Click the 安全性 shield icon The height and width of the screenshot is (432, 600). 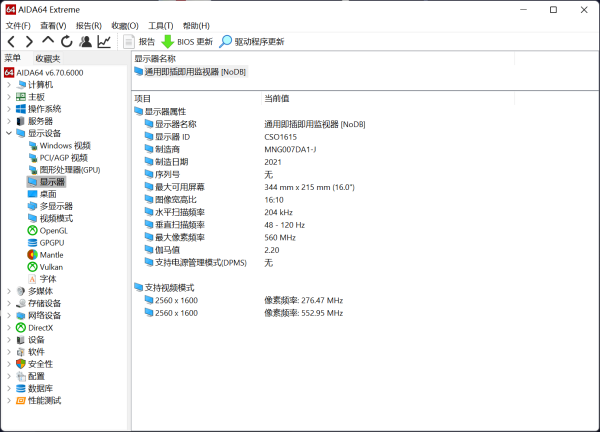coord(21,364)
